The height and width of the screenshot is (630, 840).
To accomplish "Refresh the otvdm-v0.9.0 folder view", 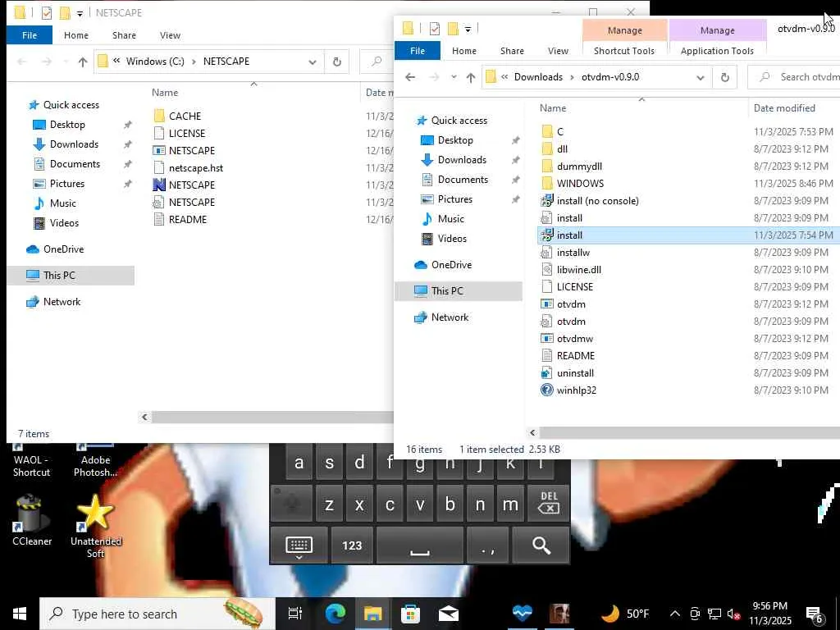I will coord(724,77).
